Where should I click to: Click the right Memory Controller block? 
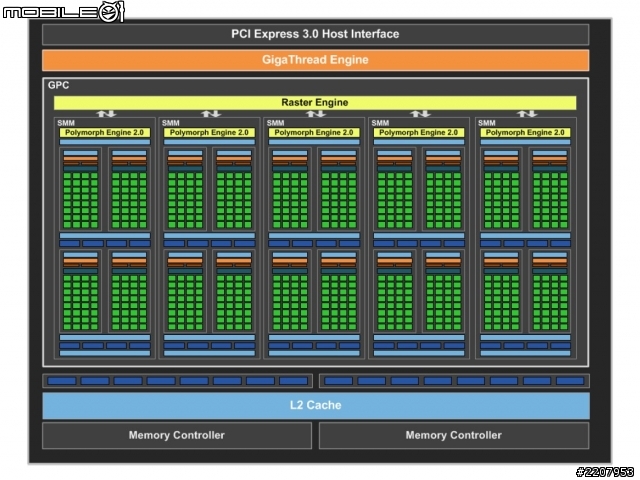click(x=454, y=436)
